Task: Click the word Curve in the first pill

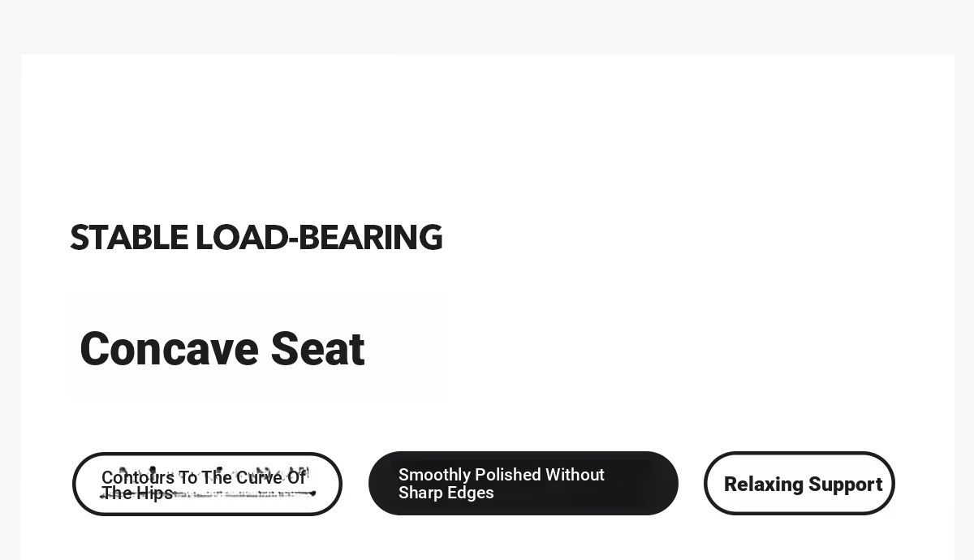Action: coord(258,477)
